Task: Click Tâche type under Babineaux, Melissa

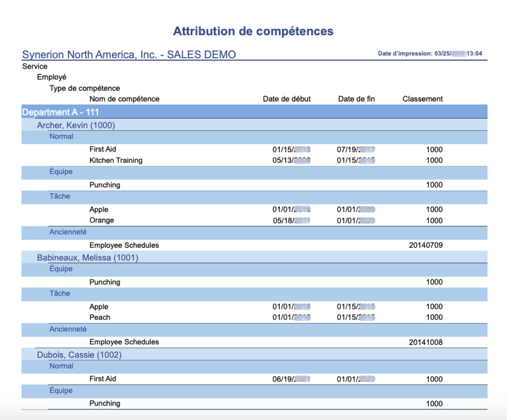Action: [59, 293]
